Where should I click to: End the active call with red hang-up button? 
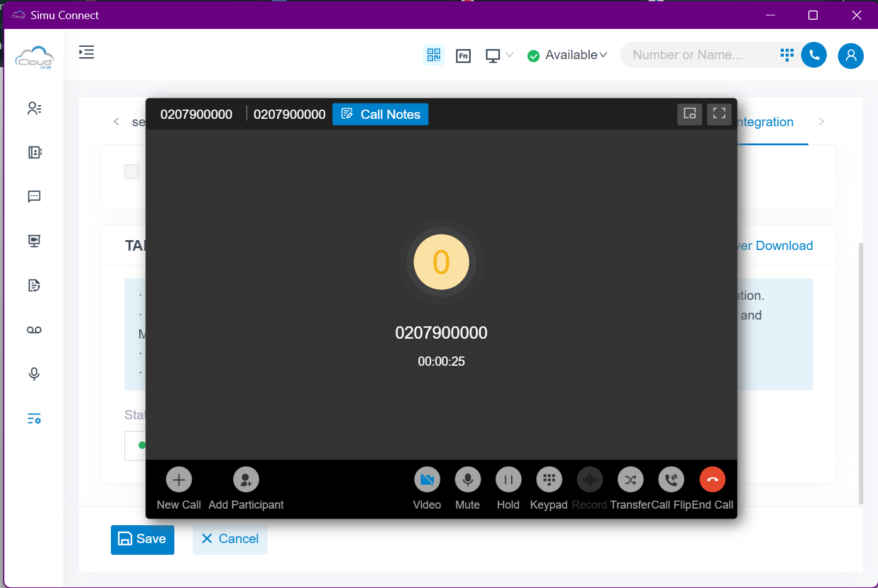712,480
